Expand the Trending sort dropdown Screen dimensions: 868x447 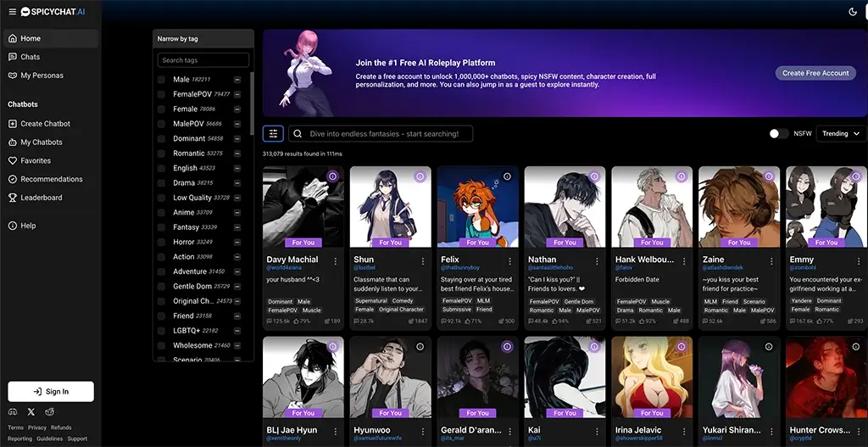[x=840, y=133]
